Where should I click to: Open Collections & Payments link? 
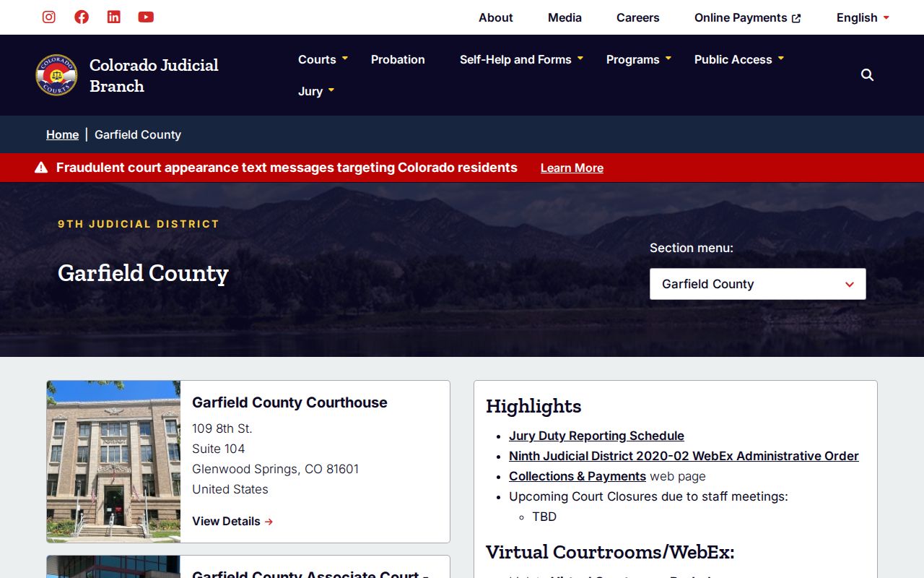tap(577, 476)
